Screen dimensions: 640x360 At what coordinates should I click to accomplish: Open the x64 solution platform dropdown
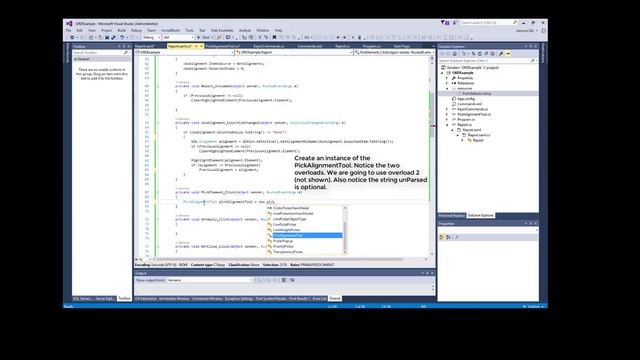click(x=178, y=37)
